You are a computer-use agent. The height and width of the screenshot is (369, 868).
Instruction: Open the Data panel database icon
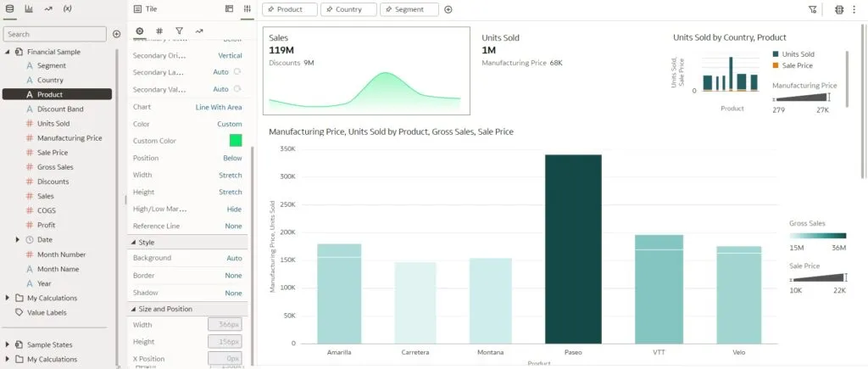9,8
